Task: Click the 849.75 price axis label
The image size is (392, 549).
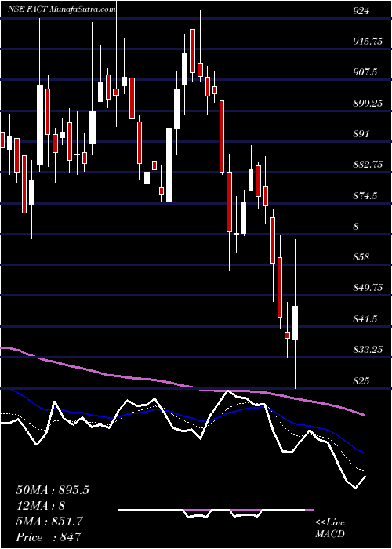Action: click(x=367, y=288)
